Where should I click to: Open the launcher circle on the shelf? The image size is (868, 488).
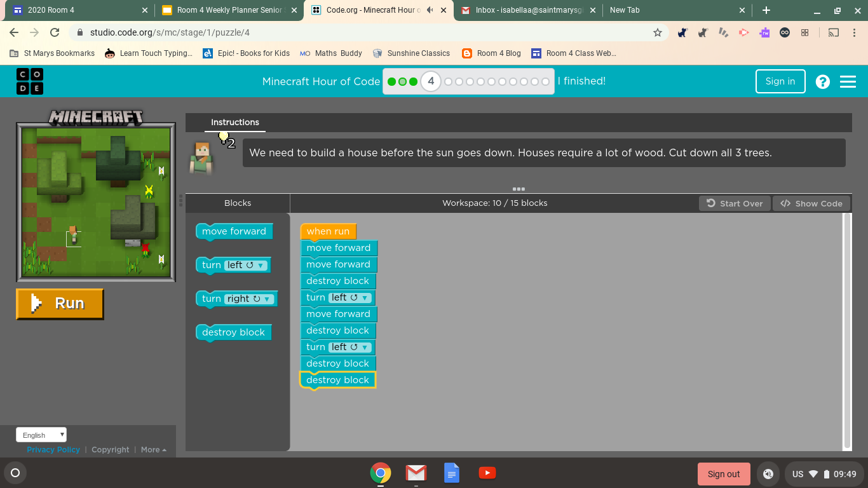point(15,473)
